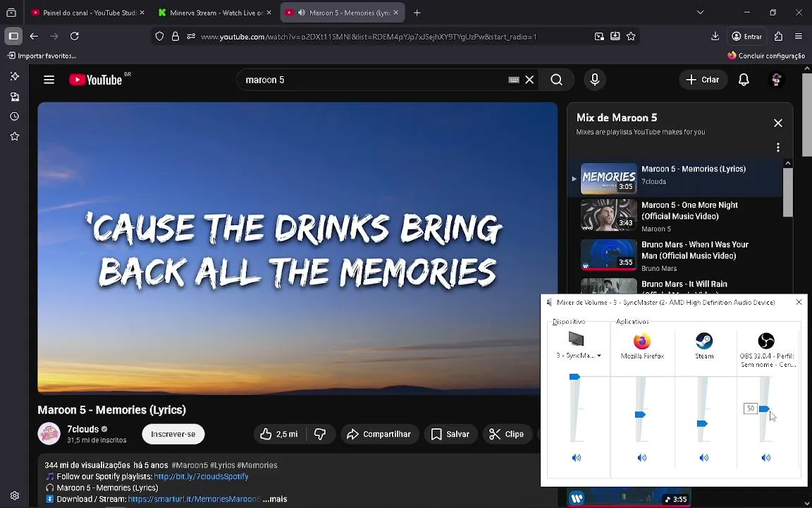Open Mix playlist three-dot options
Viewport: 812px width, 508px height.
[778, 147]
